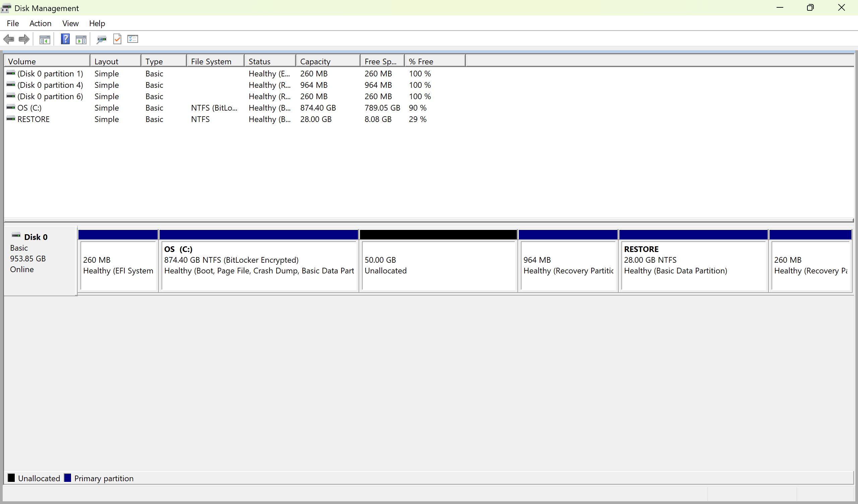Viewport: 858px width, 504px height.
Task: Click the Properties checkmark toolbar icon
Action: pyautogui.click(x=117, y=39)
